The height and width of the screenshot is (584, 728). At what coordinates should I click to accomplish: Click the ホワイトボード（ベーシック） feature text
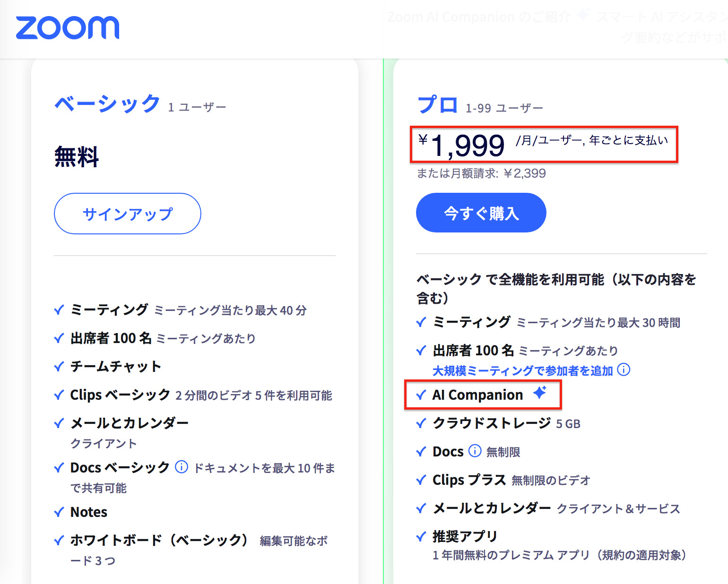point(159,540)
